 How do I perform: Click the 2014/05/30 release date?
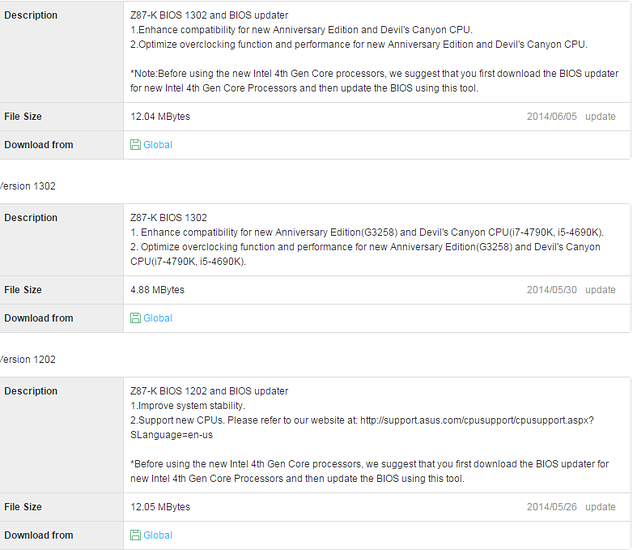point(551,290)
